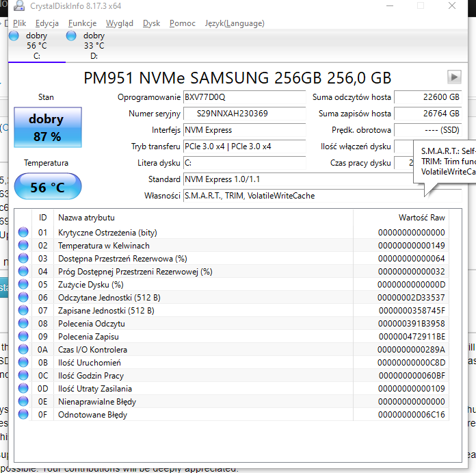
Task: Click the blue status orb for disk D:
Action: pos(71,36)
